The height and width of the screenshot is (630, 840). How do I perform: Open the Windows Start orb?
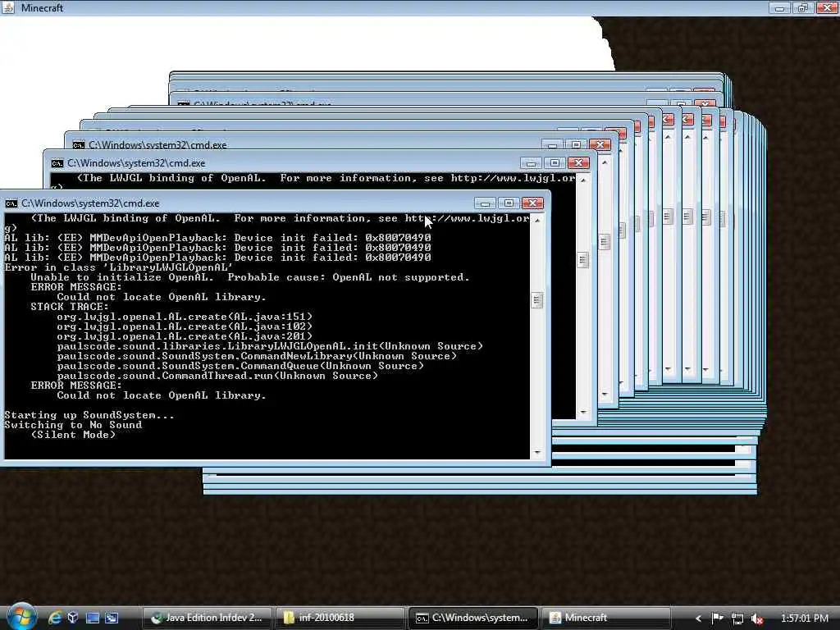tap(21, 616)
